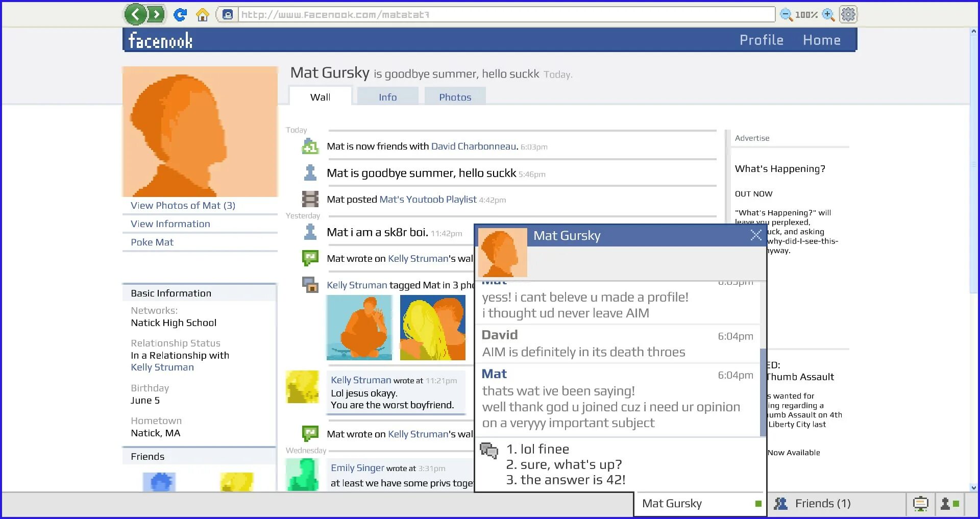Click the browser forward arrow button
The height and width of the screenshot is (519, 980).
pyautogui.click(x=156, y=14)
